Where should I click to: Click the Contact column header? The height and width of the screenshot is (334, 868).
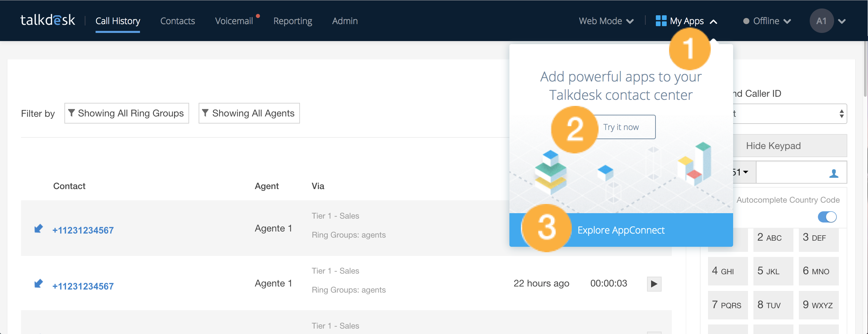tap(69, 186)
